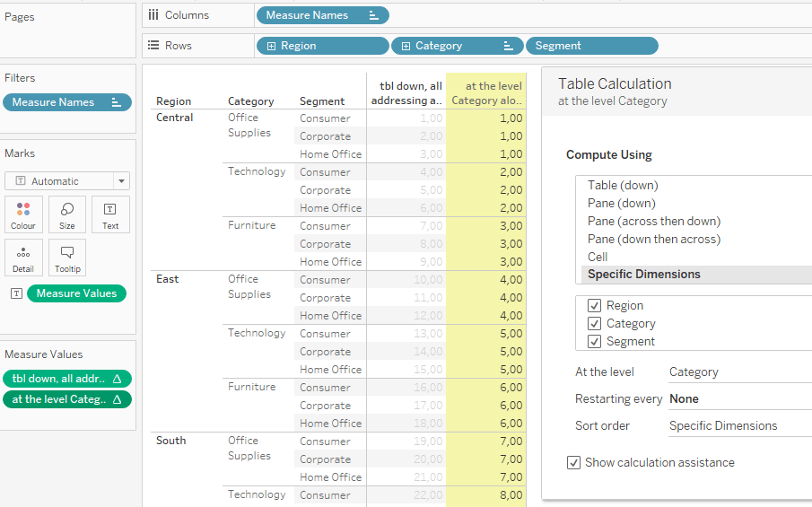This screenshot has height=507, width=812.
Task: Click the plus icon on Region pill
Action: pos(270,46)
